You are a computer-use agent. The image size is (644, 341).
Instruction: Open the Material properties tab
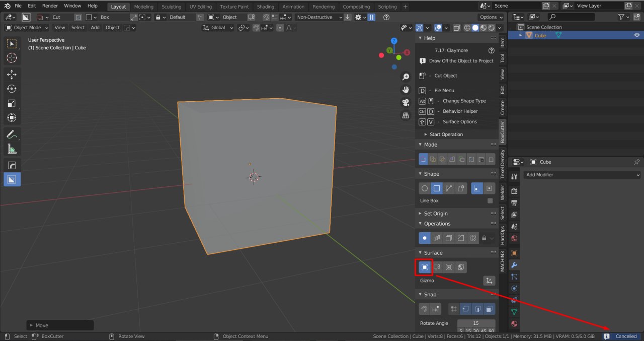pos(514,324)
